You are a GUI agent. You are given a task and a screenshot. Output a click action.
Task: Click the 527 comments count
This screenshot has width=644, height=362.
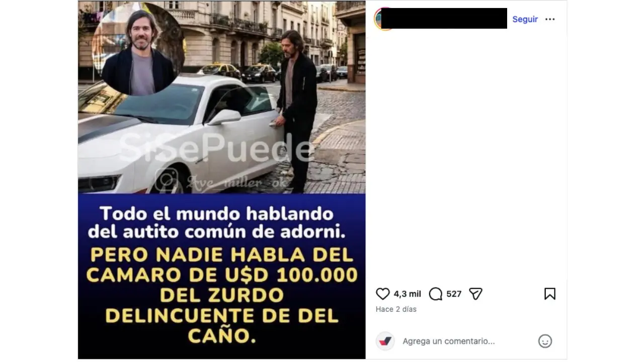pyautogui.click(x=454, y=294)
